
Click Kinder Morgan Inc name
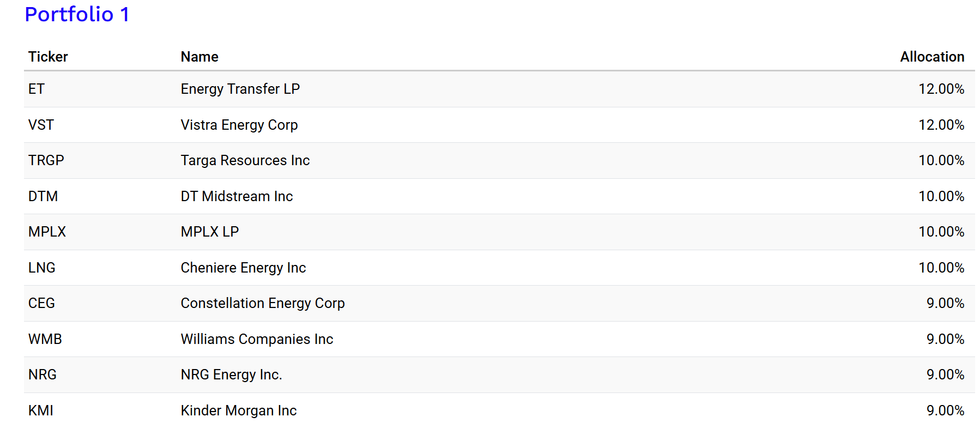click(x=238, y=410)
